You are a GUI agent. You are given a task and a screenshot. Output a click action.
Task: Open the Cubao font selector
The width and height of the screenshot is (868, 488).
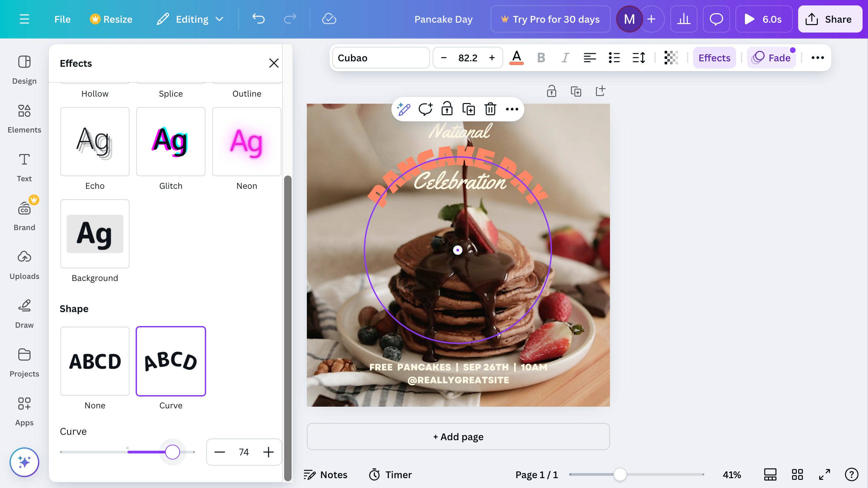[381, 58]
